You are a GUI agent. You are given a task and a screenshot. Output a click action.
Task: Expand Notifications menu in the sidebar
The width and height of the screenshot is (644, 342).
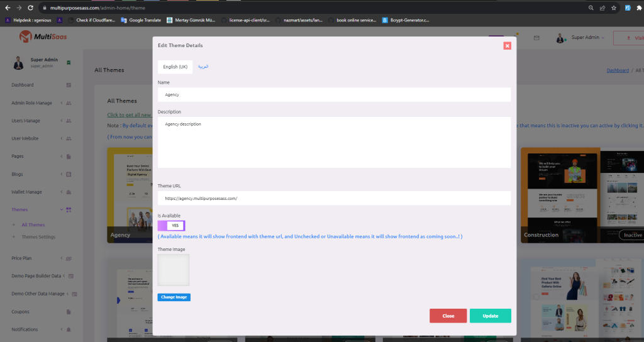tap(25, 329)
